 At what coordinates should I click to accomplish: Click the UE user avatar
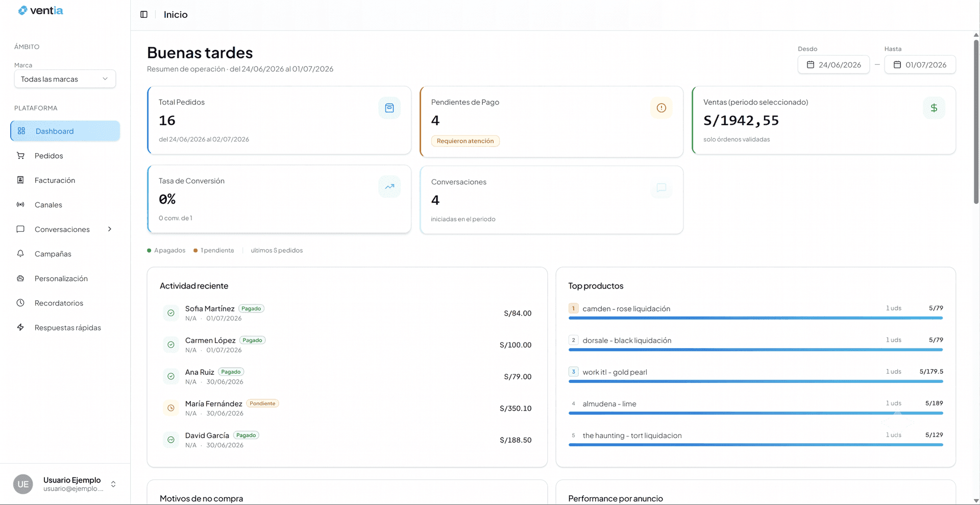pos(23,484)
